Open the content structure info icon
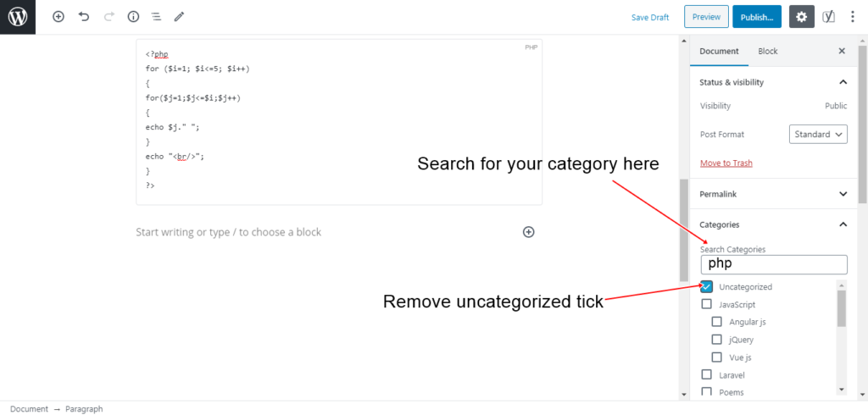 [x=133, y=17]
